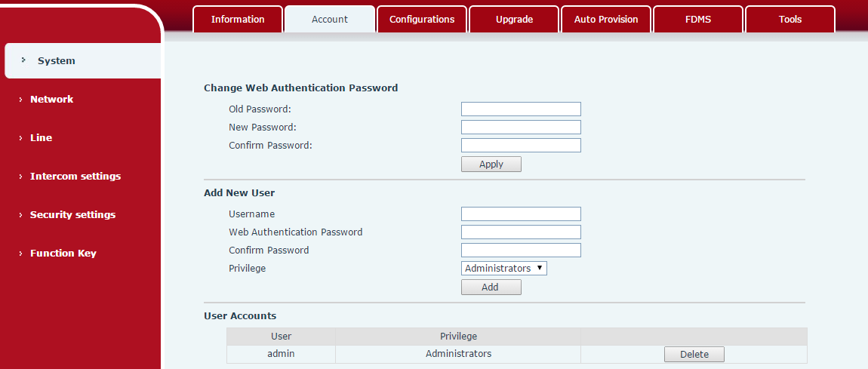Open the Tools tab

tap(790, 20)
